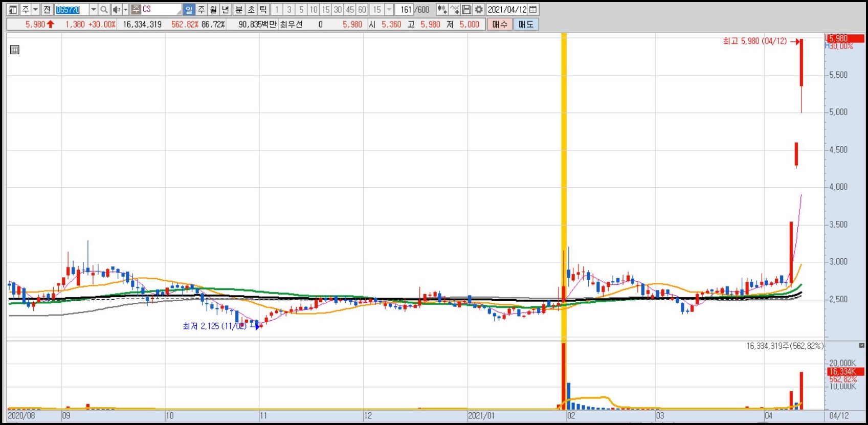Click the yellow highlighted date marker bar
The width and height of the screenshot is (868, 425).
pos(564,187)
